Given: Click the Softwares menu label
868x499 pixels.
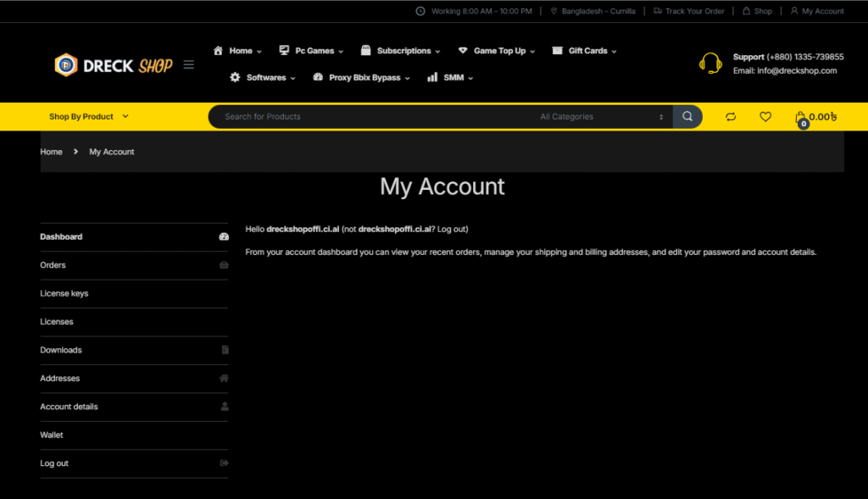Looking at the screenshot, I should pos(266,77).
